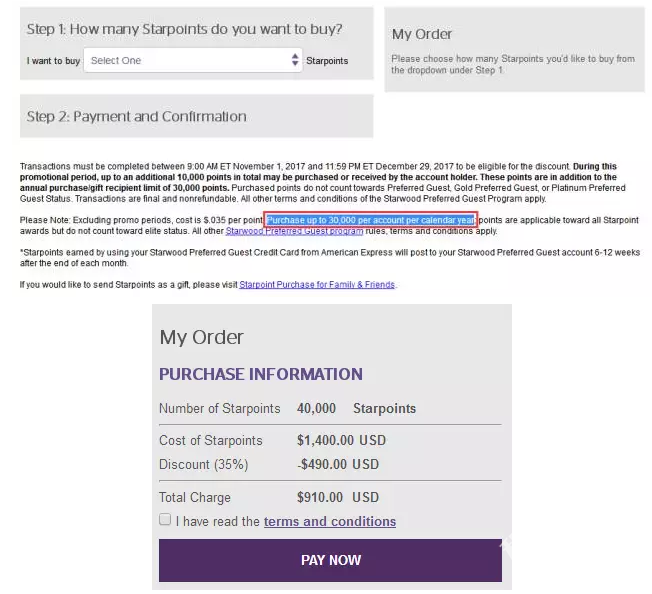Click highlighted Purchase up to 30,000 text
This screenshot has width=652, height=594.
coord(370,220)
